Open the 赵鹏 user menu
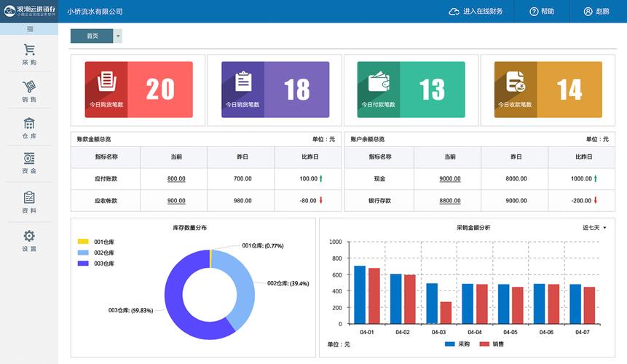The width and height of the screenshot is (627, 364). tap(603, 12)
